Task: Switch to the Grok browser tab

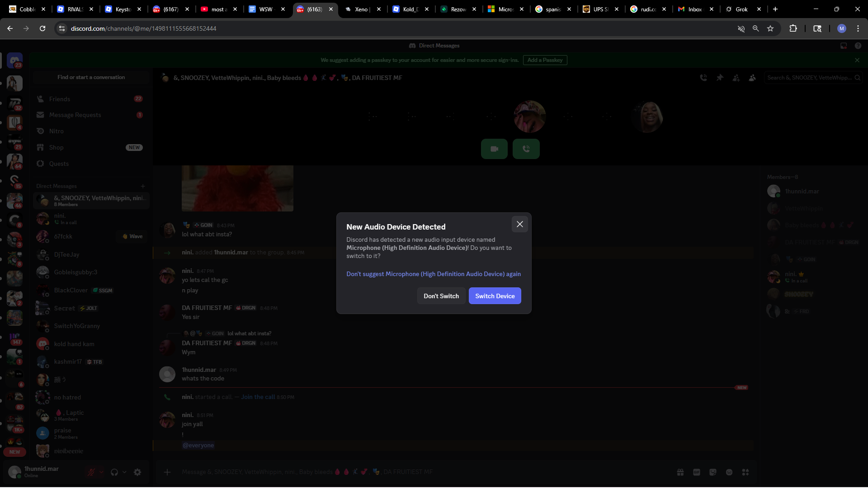Action: click(x=744, y=9)
